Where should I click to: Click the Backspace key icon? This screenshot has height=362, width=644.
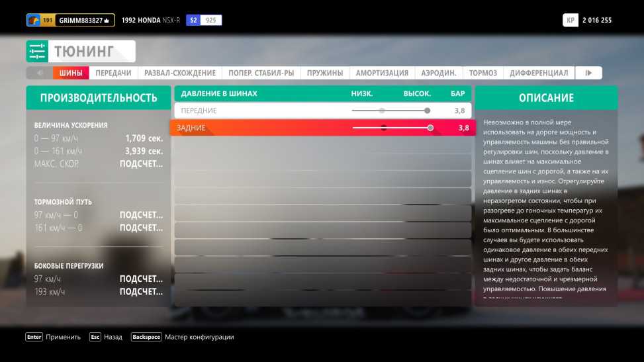coord(146,337)
